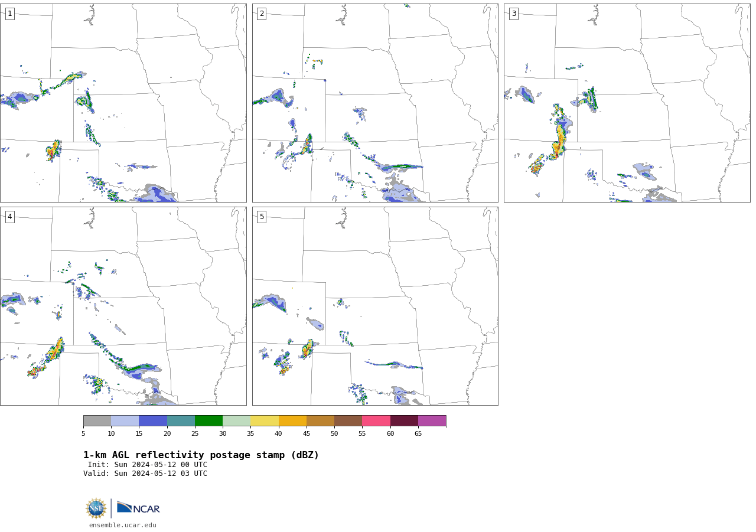Click the panel label number 4
This screenshot has width=756, height=532.
(9, 217)
